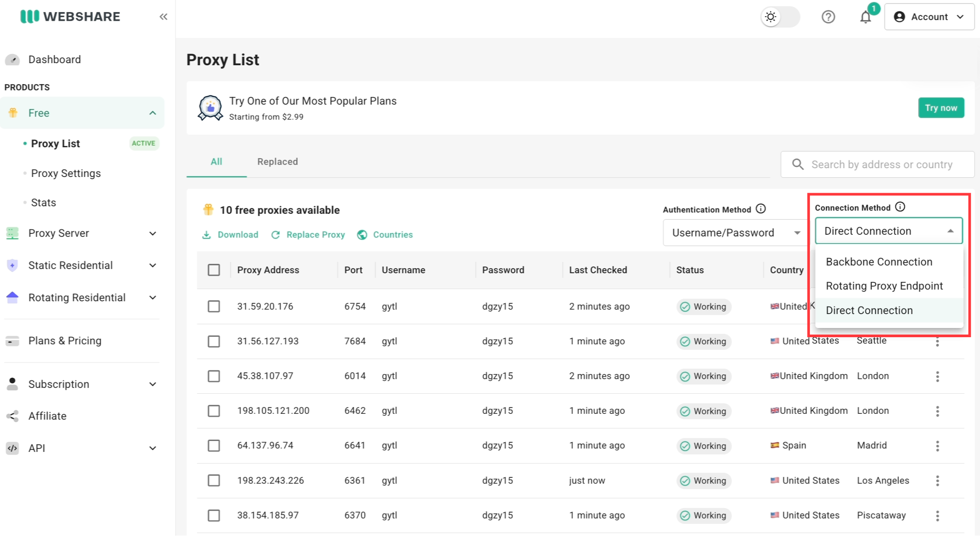Click Replace Proxy link
Image resolution: width=980 pixels, height=536 pixels.
[x=308, y=235]
